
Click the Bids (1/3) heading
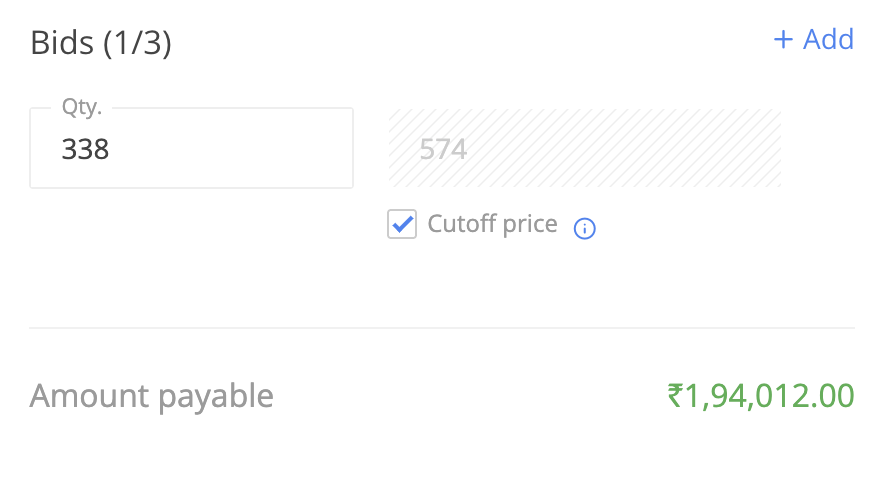pyautogui.click(x=101, y=43)
